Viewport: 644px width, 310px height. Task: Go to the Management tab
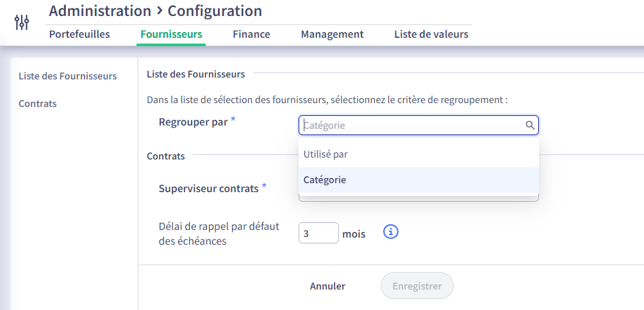[x=333, y=34]
